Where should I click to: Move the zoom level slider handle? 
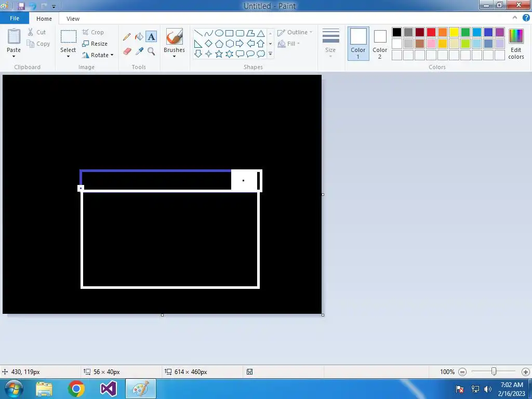click(x=494, y=372)
